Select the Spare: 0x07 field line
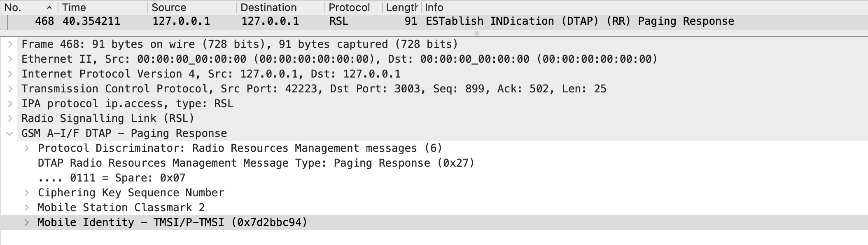868x245 pixels. [x=111, y=178]
